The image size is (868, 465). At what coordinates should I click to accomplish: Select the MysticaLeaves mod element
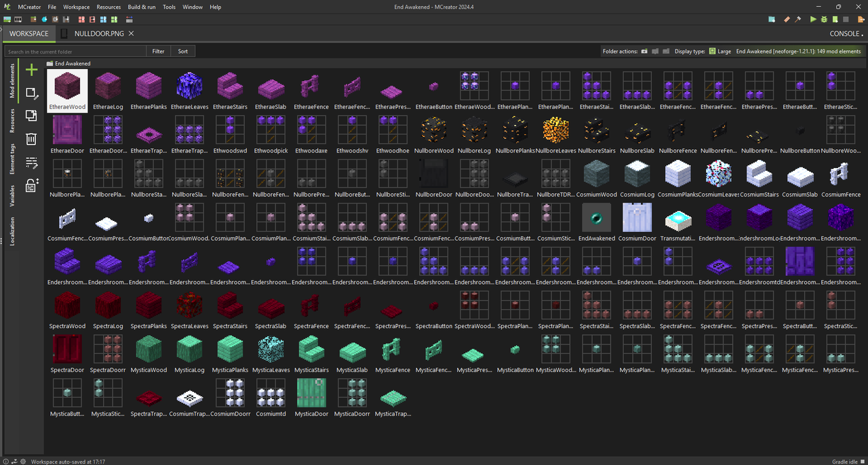tap(271, 354)
